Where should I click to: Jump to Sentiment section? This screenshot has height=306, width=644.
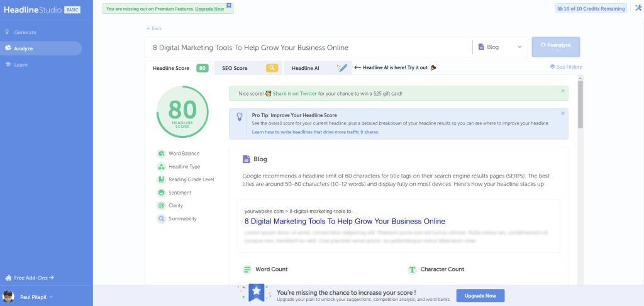click(180, 193)
